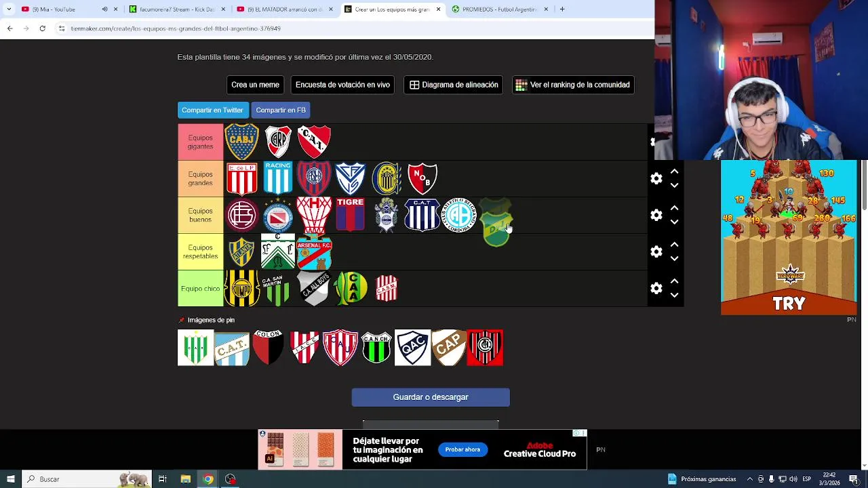This screenshot has height=488, width=868.
Task: Click the Vélez V-shaped crest
Action: (351, 178)
